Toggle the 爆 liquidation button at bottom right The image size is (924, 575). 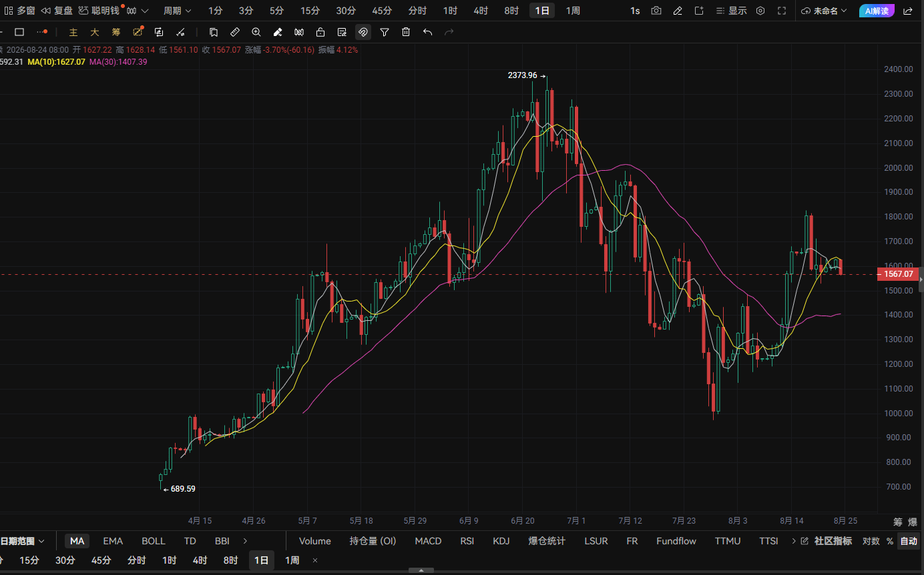(912, 522)
